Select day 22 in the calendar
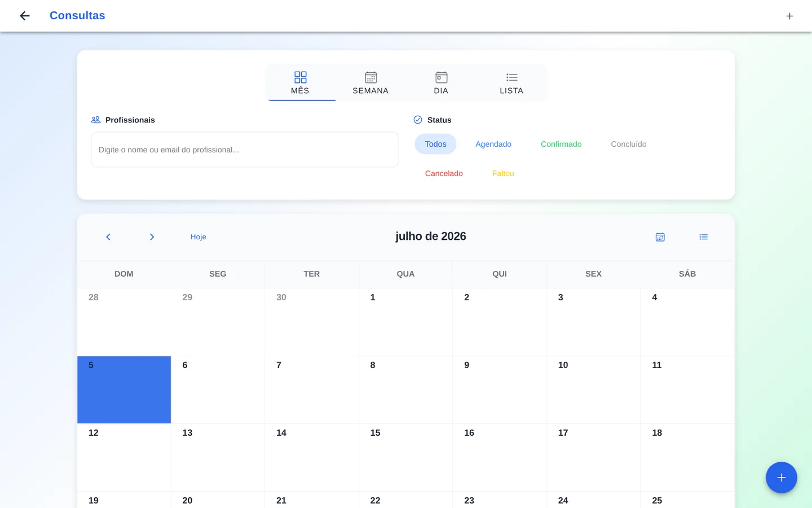Image resolution: width=812 pixels, height=508 pixels. tap(405, 500)
